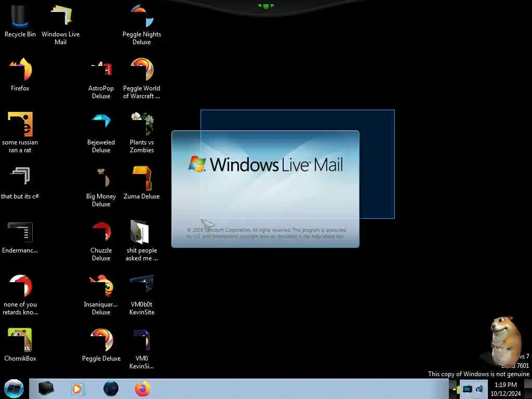Select the Firefox desktop shortcut
The image size is (532, 399).
click(x=20, y=75)
